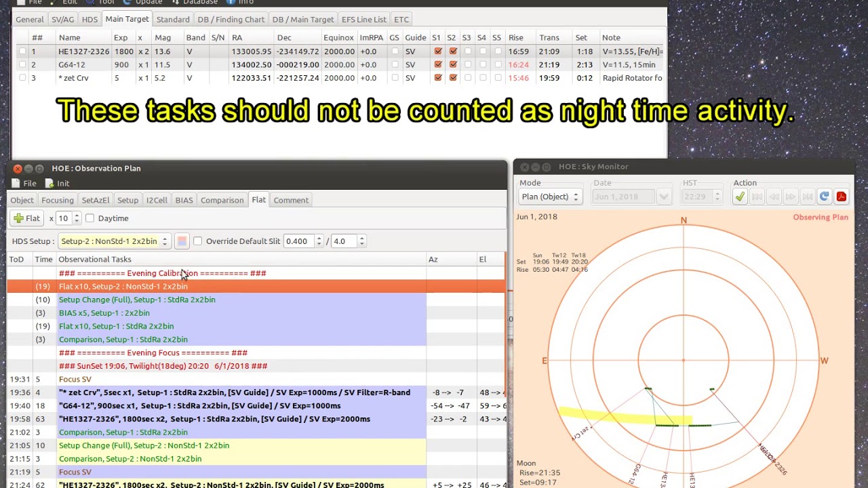Select the "* zet Crv", 5sec x1 task row
Screen dimensions: 868x488
(256, 392)
